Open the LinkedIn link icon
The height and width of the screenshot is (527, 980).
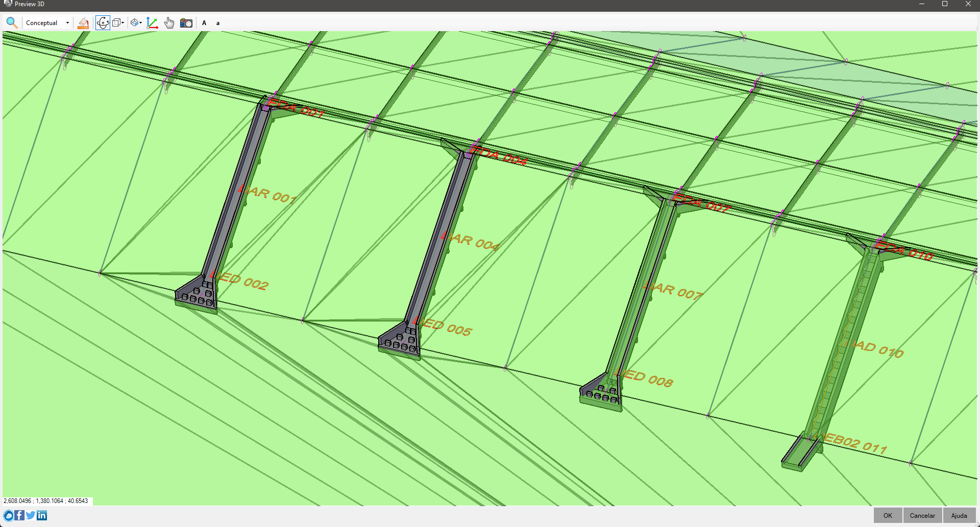coord(42,515)
